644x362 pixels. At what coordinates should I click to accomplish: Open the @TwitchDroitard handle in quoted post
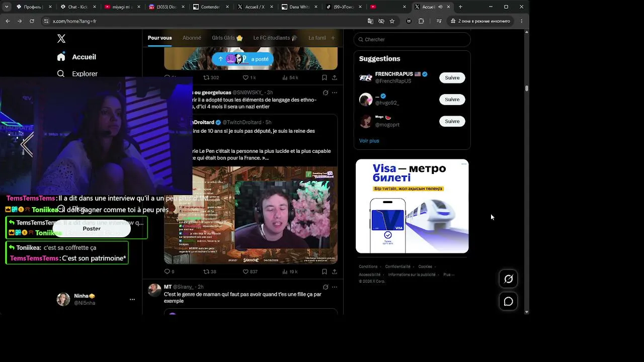click(242, 122)
